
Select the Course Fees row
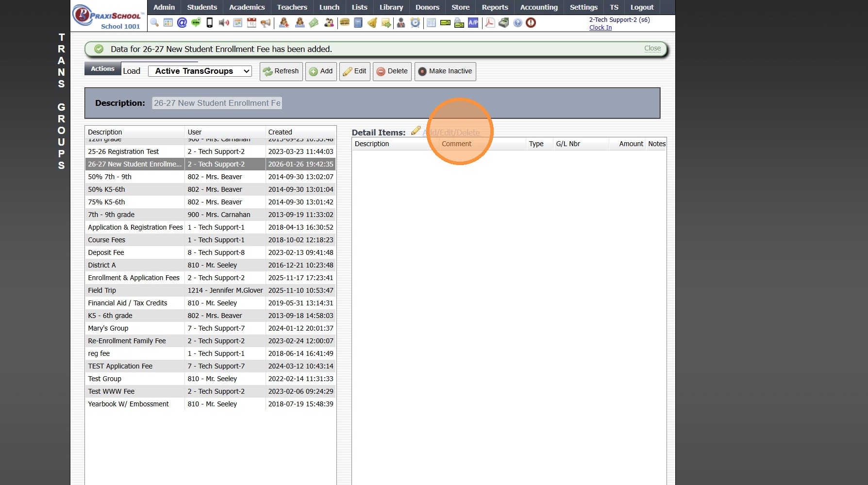pos(210,240)
